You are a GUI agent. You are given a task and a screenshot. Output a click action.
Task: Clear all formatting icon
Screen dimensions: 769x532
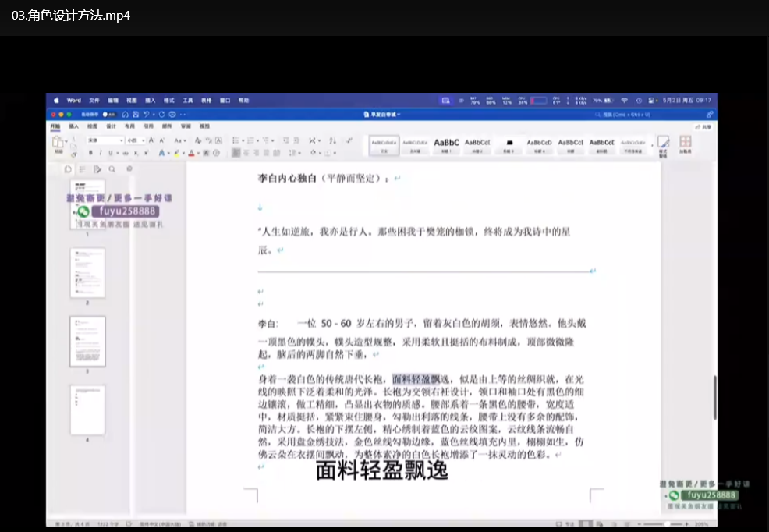coord(198,140)
